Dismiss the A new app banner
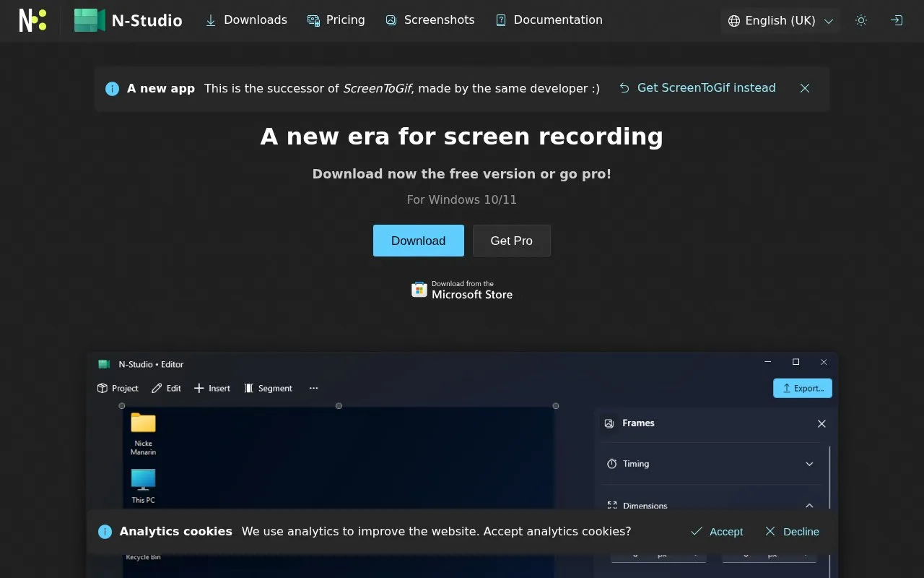This screenshot has width=924, height=578. (x=805, y=88)
